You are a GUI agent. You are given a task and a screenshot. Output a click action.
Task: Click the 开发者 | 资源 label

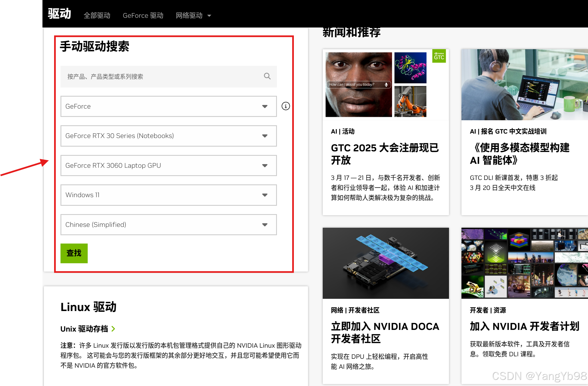(488, 310)
